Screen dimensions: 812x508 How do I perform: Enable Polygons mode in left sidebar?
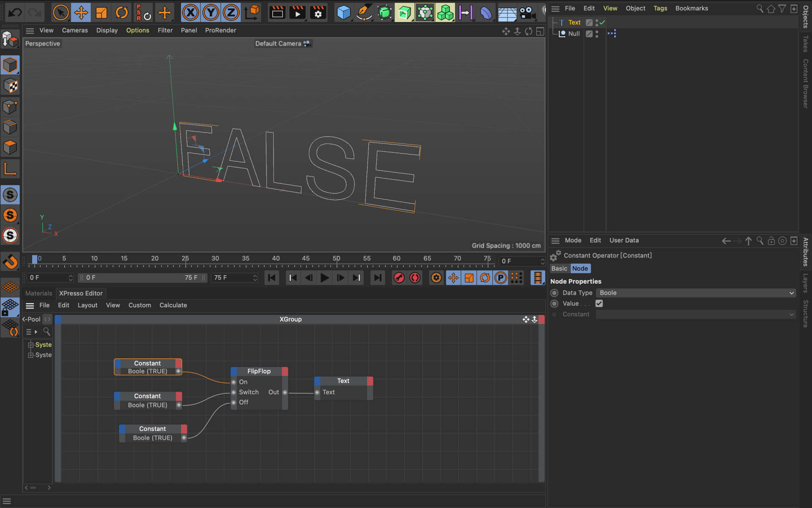coord(10,147)
